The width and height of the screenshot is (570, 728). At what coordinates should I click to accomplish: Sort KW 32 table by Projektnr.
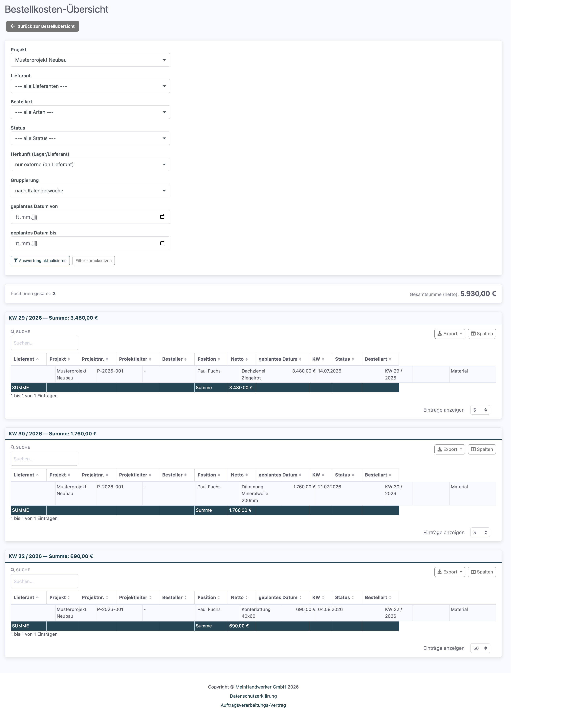pos(97,597)
